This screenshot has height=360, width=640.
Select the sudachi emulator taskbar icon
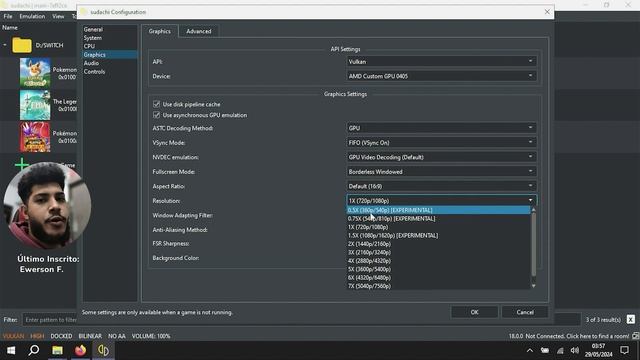point(103,350)
